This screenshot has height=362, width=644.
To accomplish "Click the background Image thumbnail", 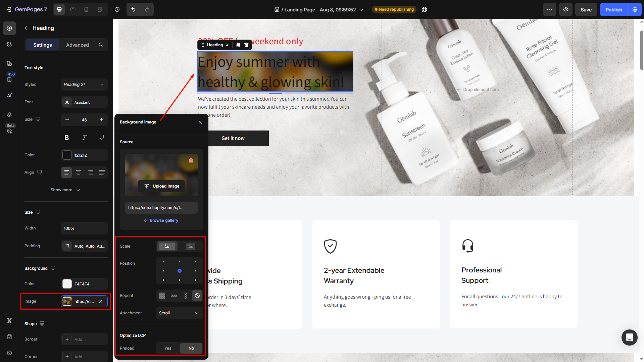I will click(x=67, y=301).
